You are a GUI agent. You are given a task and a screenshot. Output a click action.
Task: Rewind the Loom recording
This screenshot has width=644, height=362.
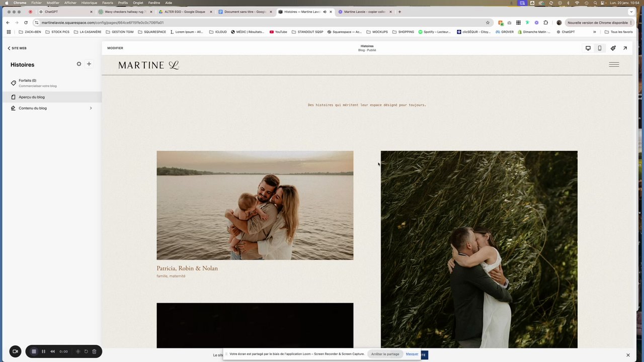pyautogui.click(x=52, y=351)
